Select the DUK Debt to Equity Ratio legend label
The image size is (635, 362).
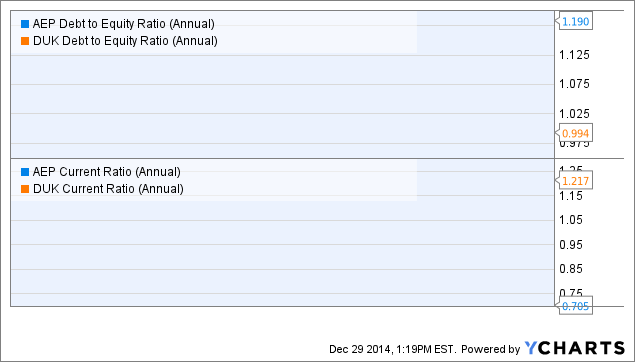point(125,41)
